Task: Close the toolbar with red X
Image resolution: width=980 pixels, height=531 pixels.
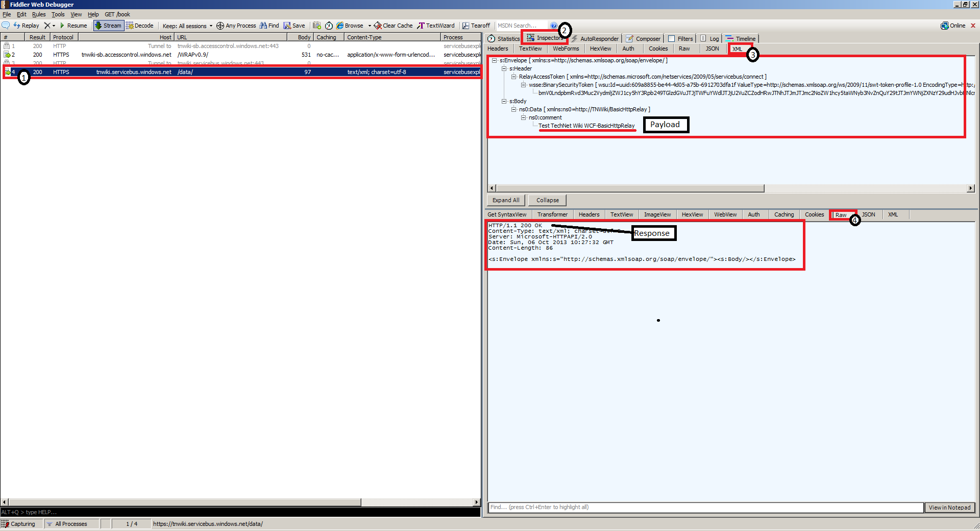Action: click(x=973, y=26)
